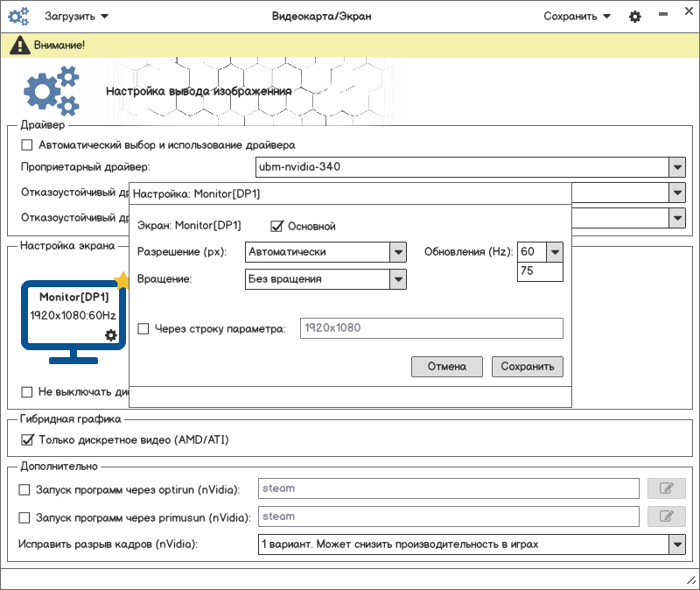The width and height of the screenshot is (700, 590).
Task: Click gear icon on Monitor[DP1] thumbnail
Action: point(110,334)
